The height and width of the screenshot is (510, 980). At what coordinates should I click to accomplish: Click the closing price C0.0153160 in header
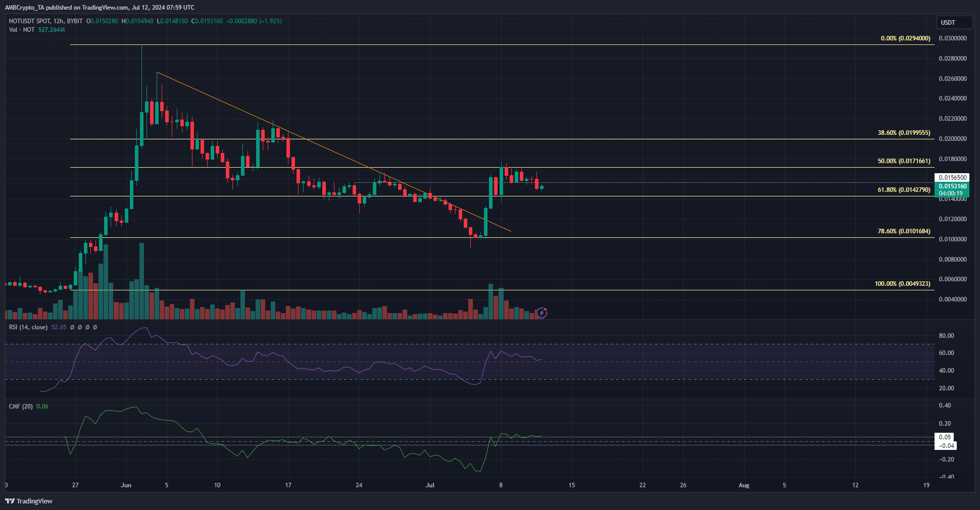207,21
